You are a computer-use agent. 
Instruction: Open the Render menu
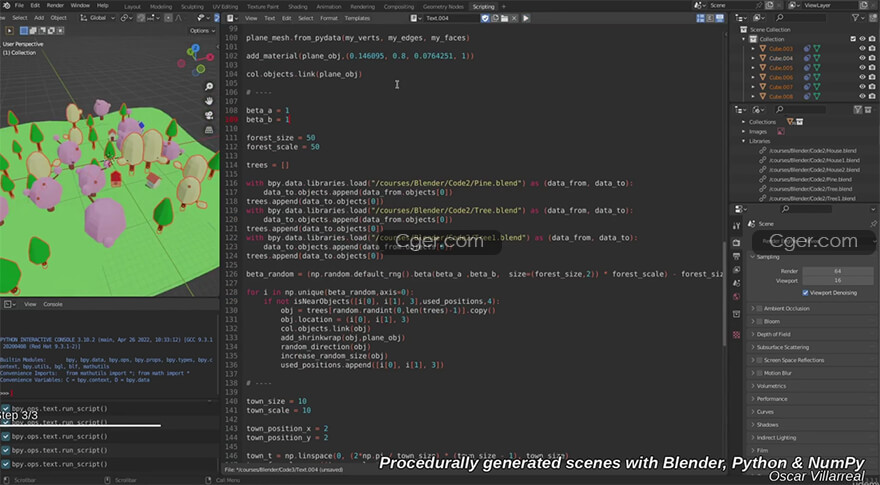(x=55, y=6)
